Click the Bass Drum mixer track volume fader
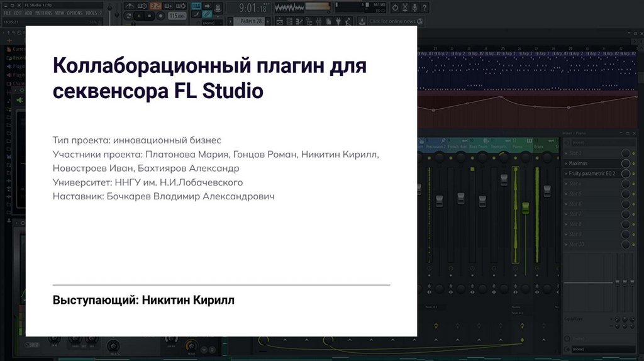Viewport: 644px width, 361px height. 482,201
